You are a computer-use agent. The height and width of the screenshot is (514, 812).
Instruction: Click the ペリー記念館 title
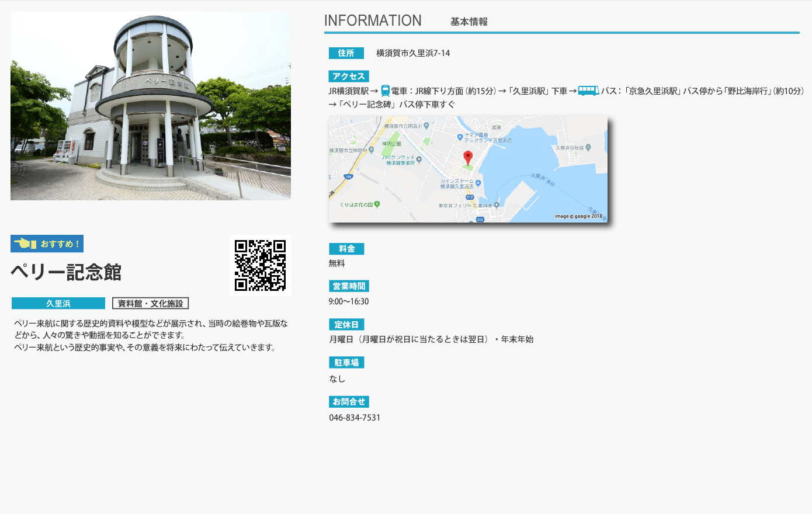pos(66,272)
